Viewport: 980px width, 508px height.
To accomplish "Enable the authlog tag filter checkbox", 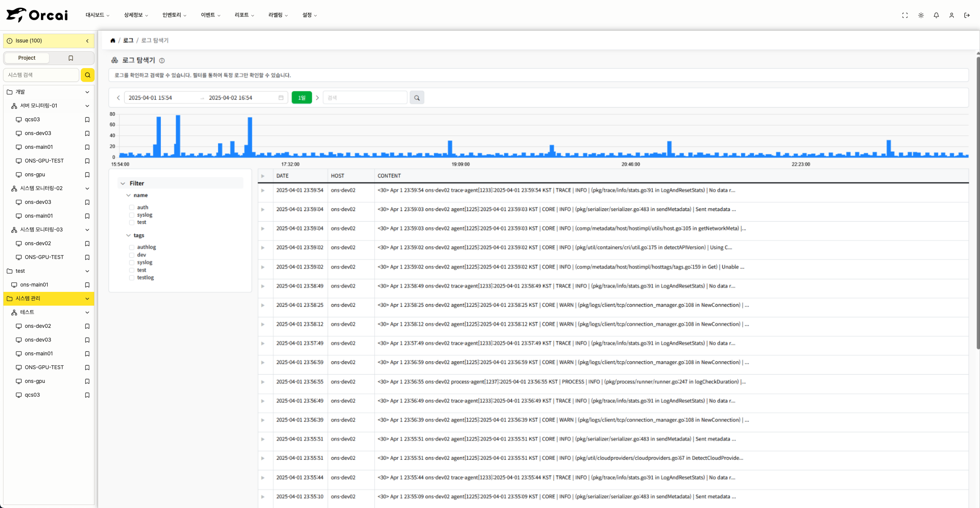I will (x=132, y=247).
